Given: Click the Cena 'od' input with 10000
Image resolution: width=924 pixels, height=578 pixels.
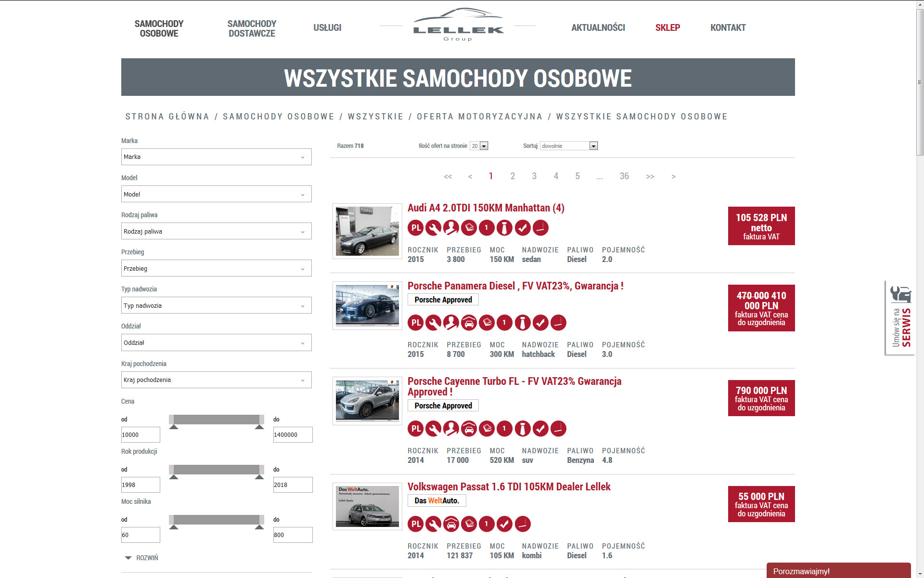Looking at the screenshot, I should click(x=141, y=434).
